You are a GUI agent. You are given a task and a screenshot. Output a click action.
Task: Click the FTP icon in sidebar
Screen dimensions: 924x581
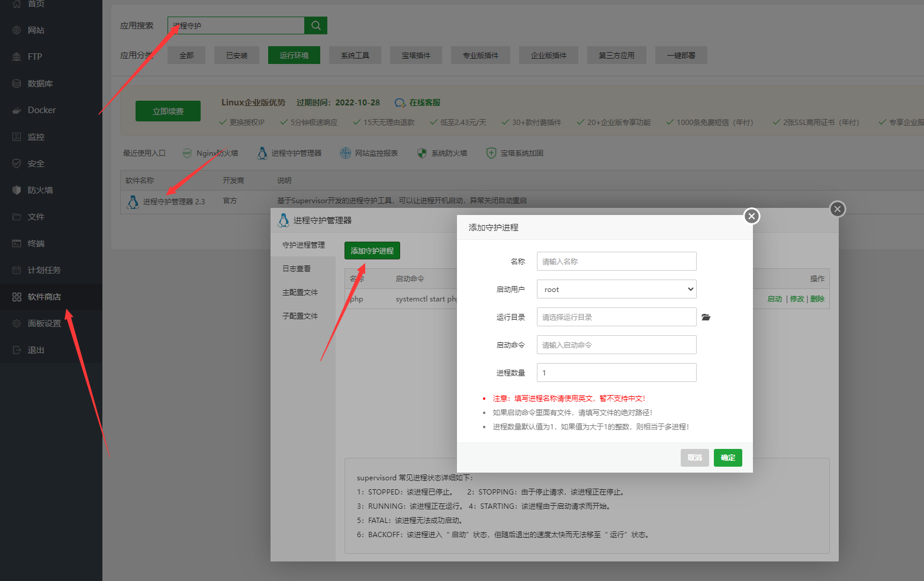17,57
